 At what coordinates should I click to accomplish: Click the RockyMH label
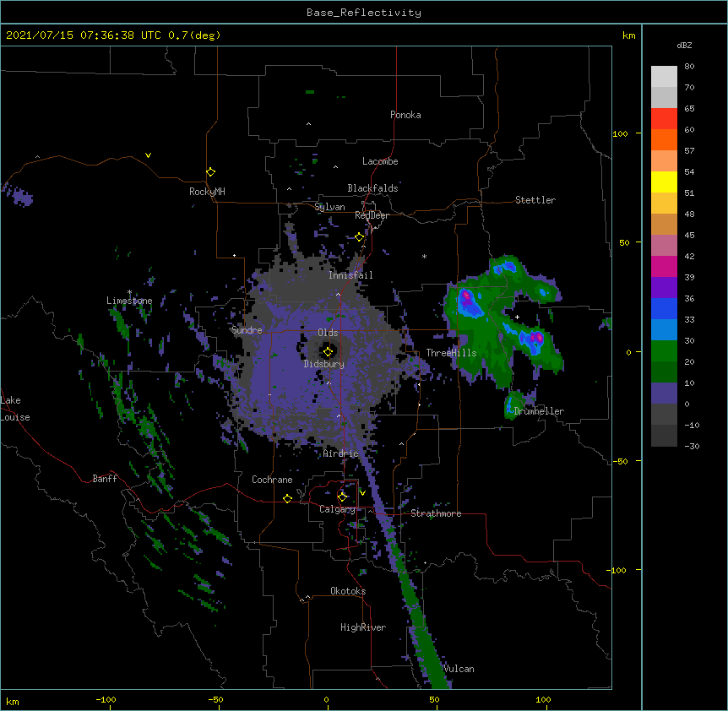coord(207,192)
